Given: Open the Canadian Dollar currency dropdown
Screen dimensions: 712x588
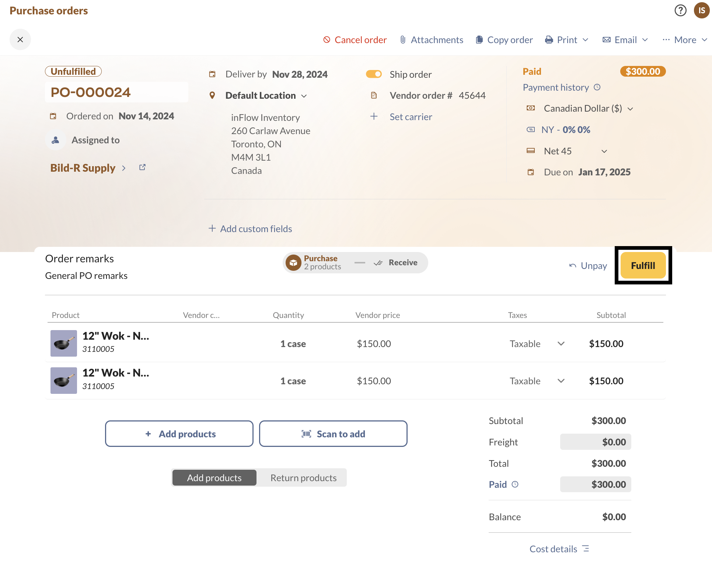Looking at the screenshot, I should (631, 108).
